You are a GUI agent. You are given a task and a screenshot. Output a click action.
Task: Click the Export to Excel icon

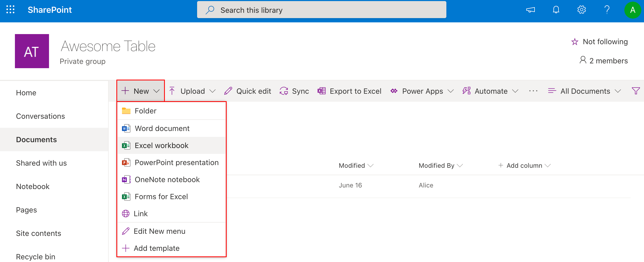pyautogui.click(x=321, y=91)
